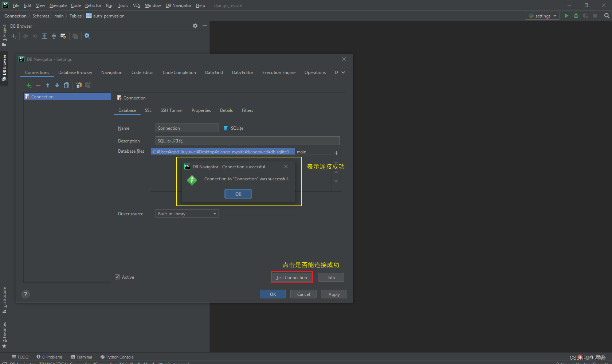Select Connection in the connections list
Viewport: 612px width, 364px height.
(67, 97)
